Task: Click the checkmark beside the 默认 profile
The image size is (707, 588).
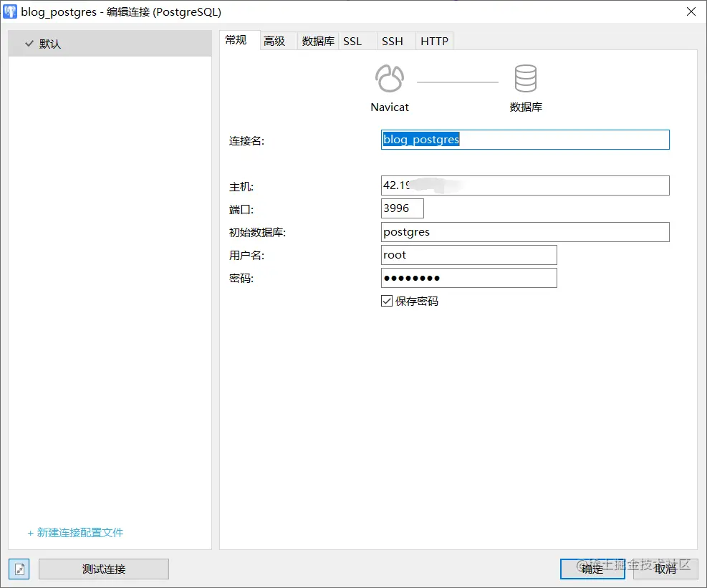Action: point(28,43)
